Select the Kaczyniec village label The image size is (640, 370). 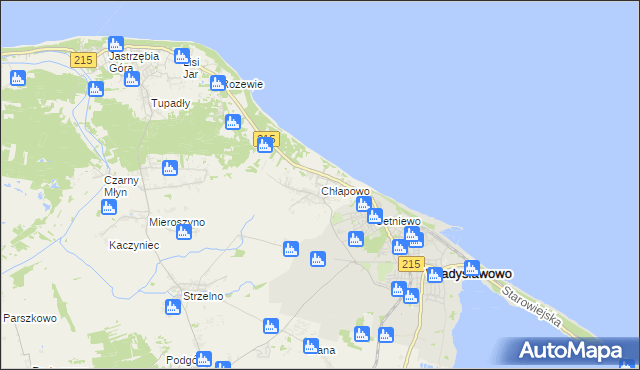point(134,245)
